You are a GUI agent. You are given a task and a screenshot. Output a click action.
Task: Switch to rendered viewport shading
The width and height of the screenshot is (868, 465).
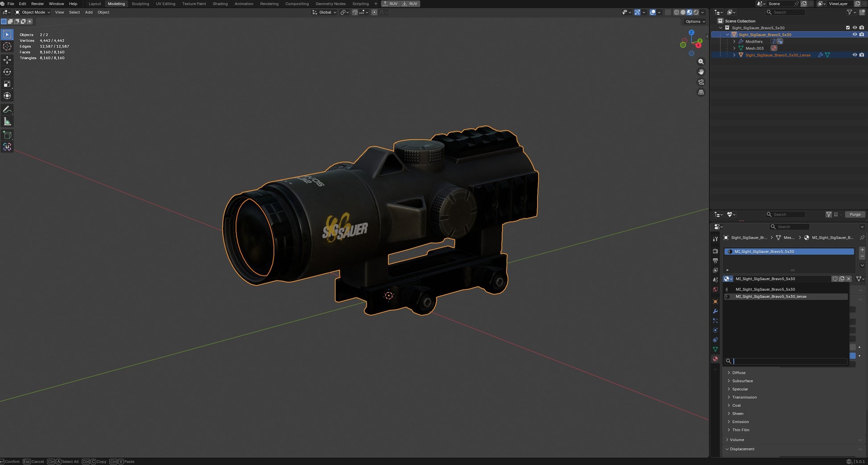(696, 12)
